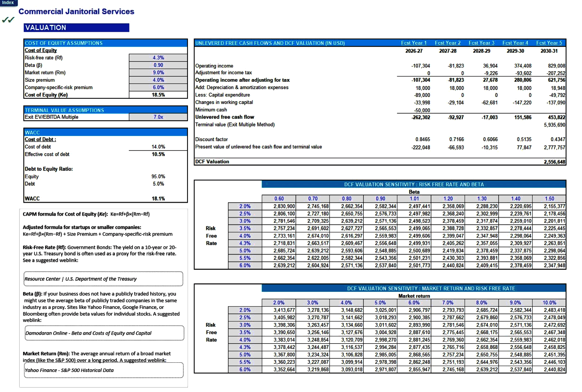Click the double checkmark icon
The width and height of the screenshot is (582, 392).
click(x=8, y=20)
